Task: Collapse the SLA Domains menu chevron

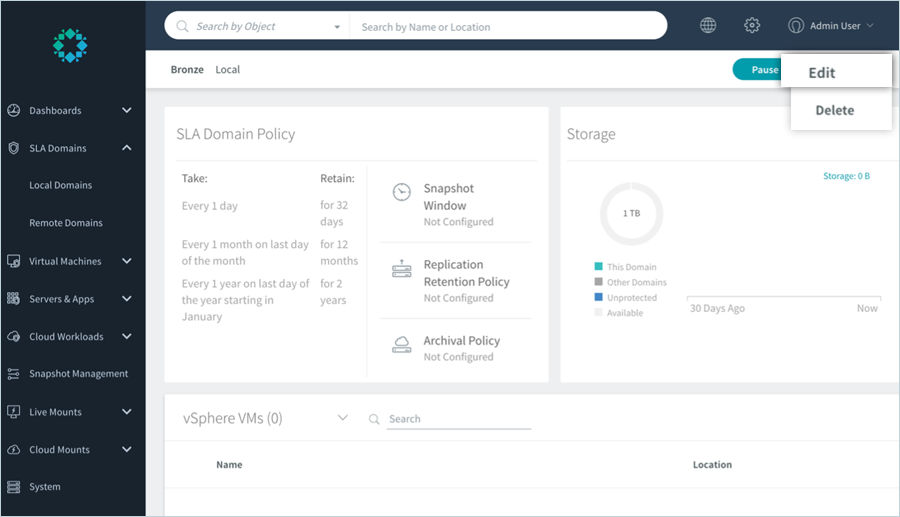Action: coord(127,148)
